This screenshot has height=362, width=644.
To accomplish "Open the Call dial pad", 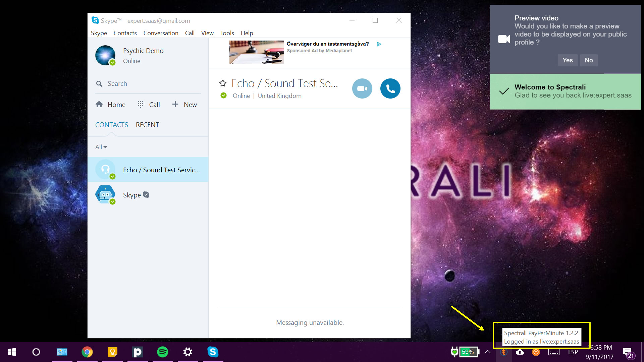I will point(141,104).
